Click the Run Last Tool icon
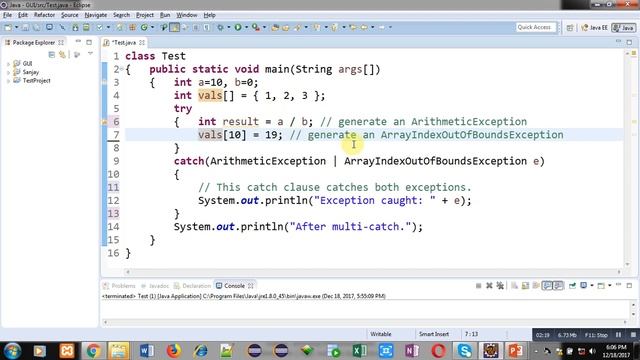 click(x=256, y=27)
